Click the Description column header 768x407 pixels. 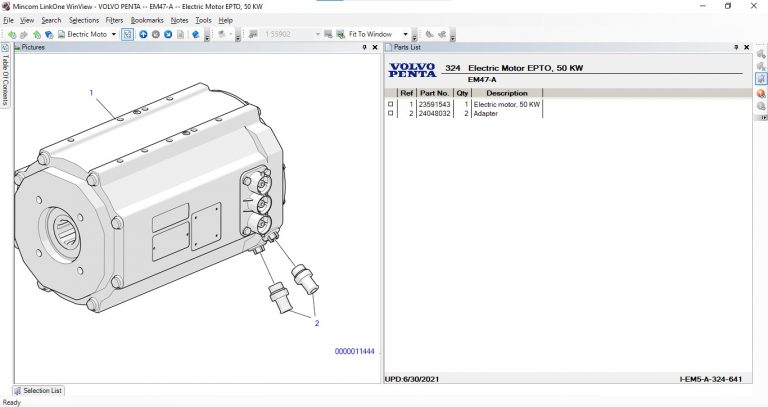(506, 93)
